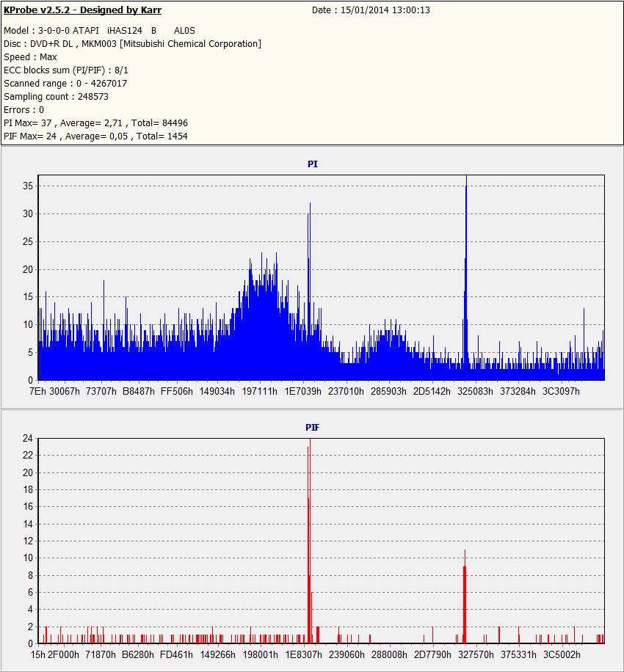Click PI x-axis label 'B8487h'
This screenshot has height=672, width=624.
click(x=139, y=391)
